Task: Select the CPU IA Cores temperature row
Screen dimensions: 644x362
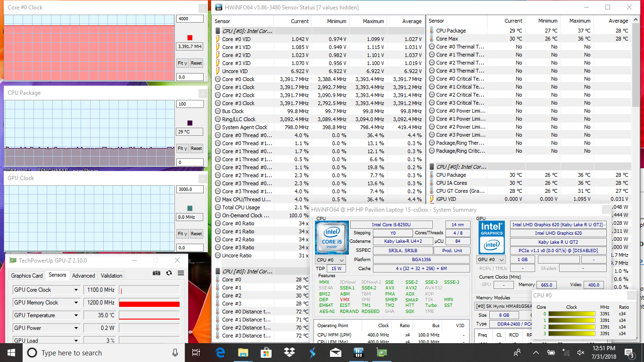Action: click(529, 183)
